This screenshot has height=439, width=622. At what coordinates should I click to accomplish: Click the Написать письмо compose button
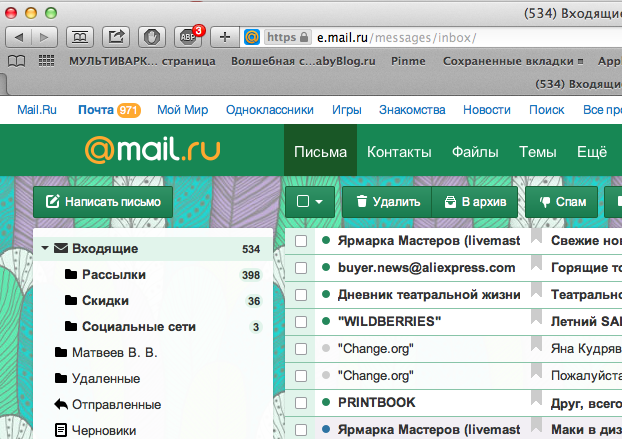point(103,201)
